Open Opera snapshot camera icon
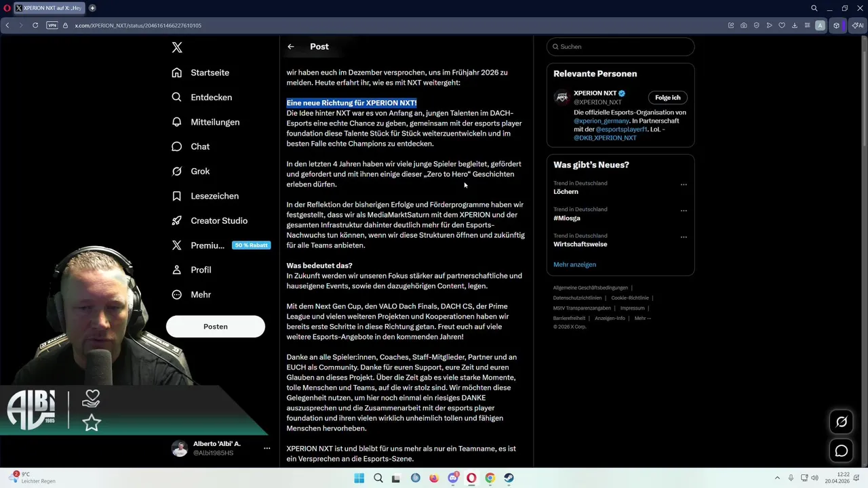Image resolution: width=868 pixels, height=488 pixels. [x=744, y=25]
